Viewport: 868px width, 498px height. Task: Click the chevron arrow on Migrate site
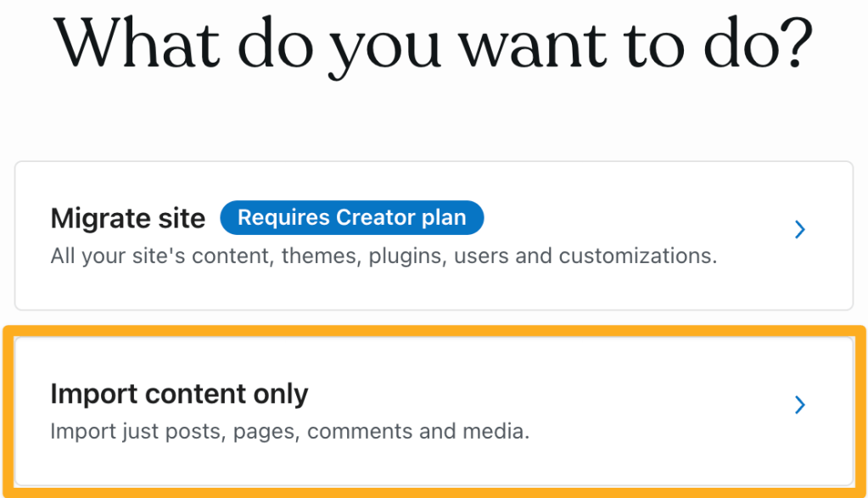tap(799, 229)
